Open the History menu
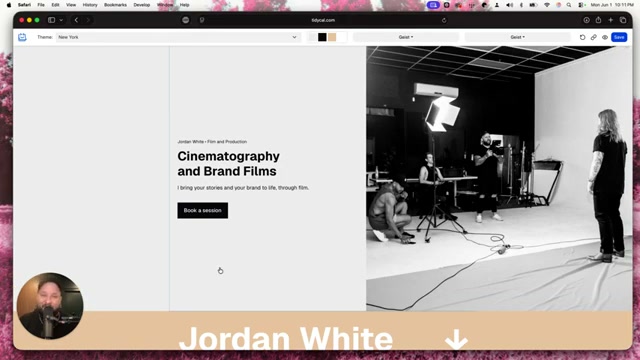This screenshot has height=360, width=640. coord(90,5)
